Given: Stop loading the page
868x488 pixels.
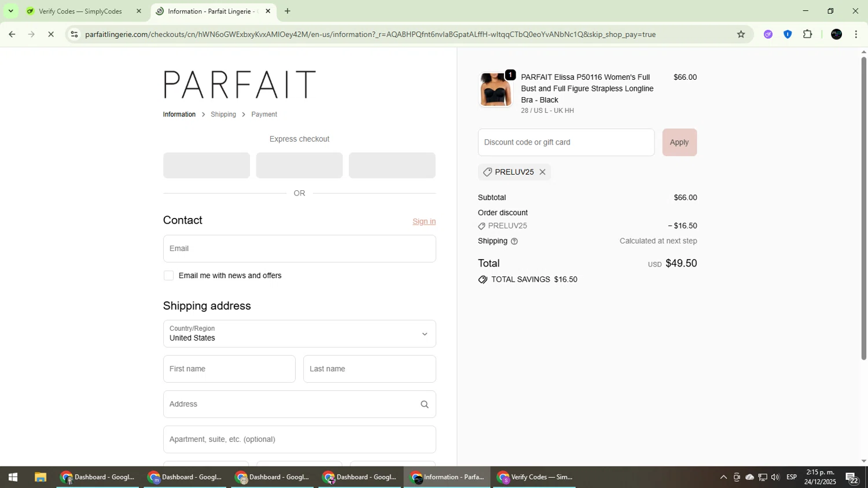Looking at the screenshot, I should tap(51, 34).
